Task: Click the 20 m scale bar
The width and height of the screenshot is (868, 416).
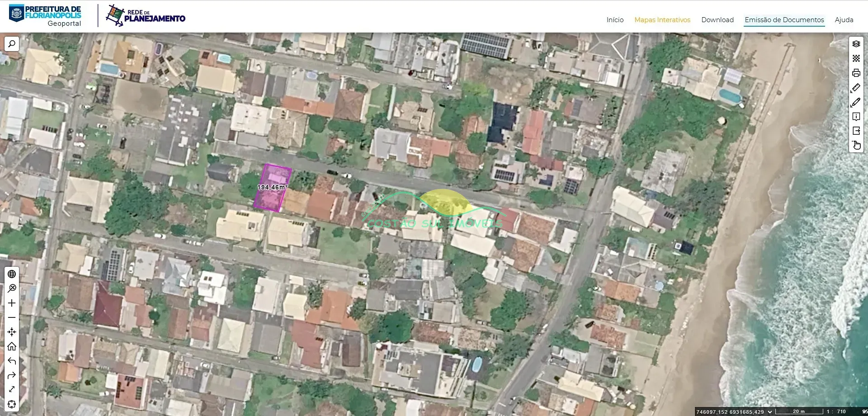Action: (x=799, y=411)
